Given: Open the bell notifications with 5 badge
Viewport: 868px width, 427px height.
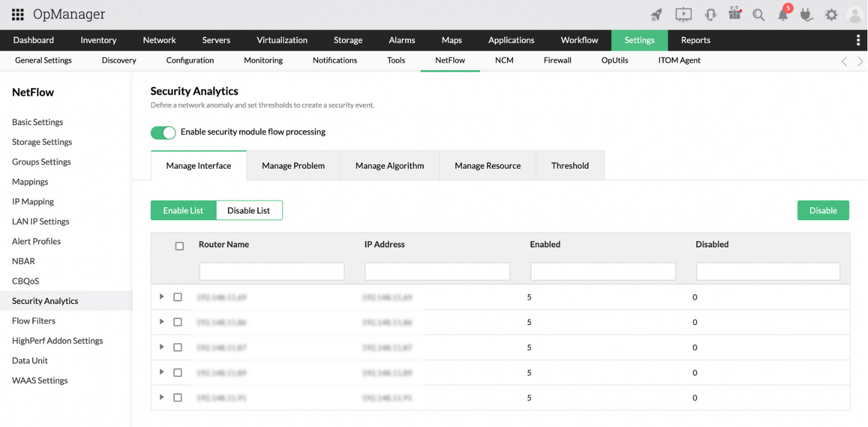Looking at the screenshot, I should (x=784, y=13).
